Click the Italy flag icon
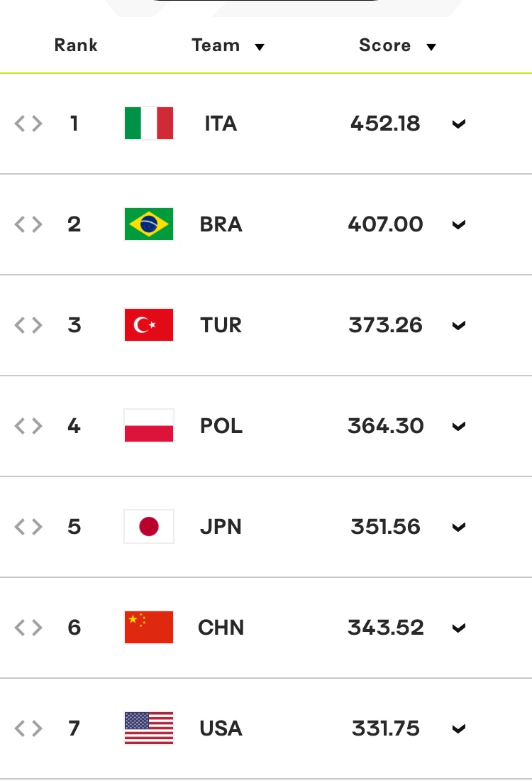 point(149,124)
